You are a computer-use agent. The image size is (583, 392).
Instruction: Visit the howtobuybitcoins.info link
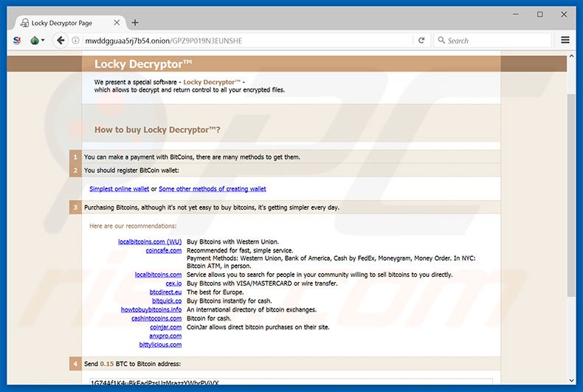pyautogui.click(x=151, y=310)
